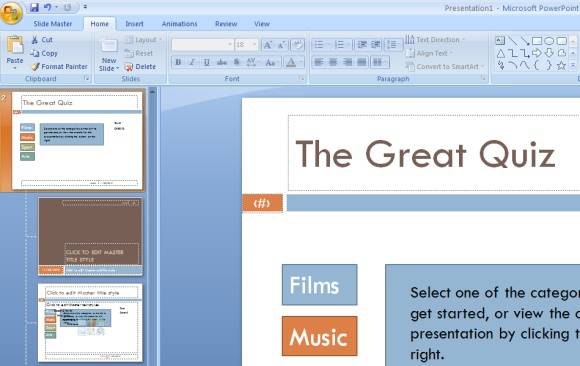580x366 pixels.
Task: Click the Delete slide button
Action: 140,67
